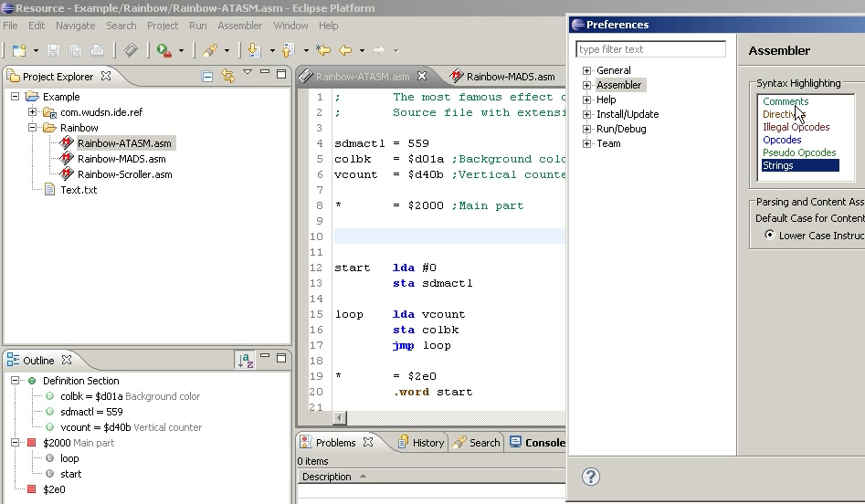Collapse the Example project node
865x504 pixels.
coord(15,97)
